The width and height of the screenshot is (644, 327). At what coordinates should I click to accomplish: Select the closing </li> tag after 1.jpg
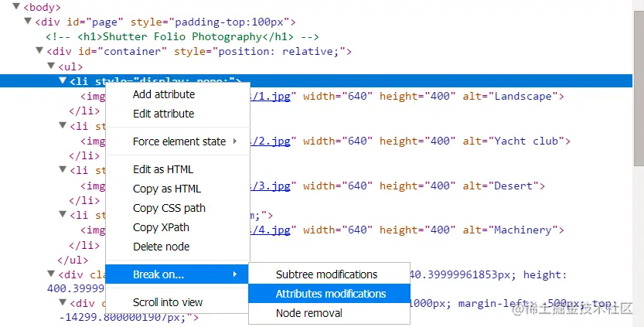pyautogui.click(x=84, y=111)
